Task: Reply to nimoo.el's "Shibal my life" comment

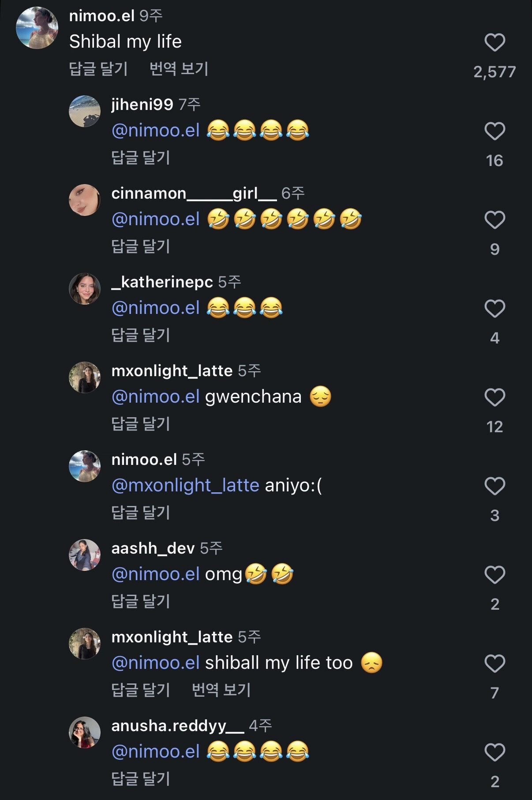Action: click(x=98, y=69)
